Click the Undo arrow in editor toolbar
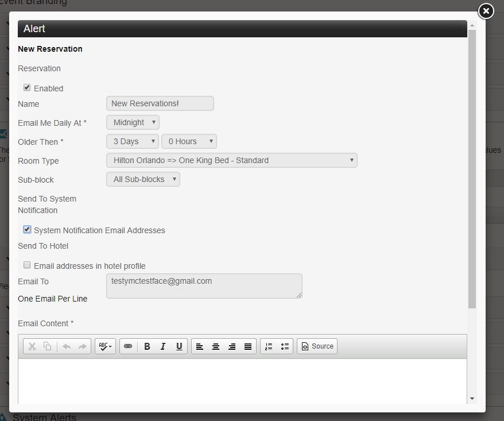Screen dimensions: 504x421 [x=67, y=346]
